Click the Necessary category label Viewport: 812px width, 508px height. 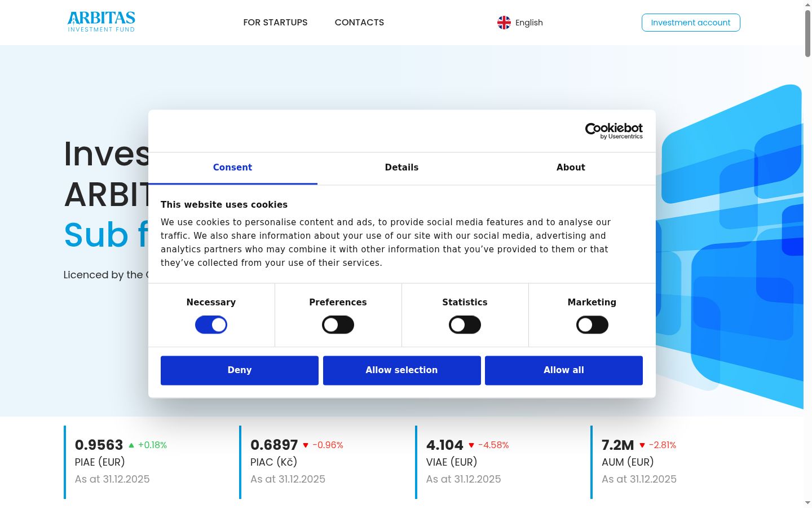211,303
